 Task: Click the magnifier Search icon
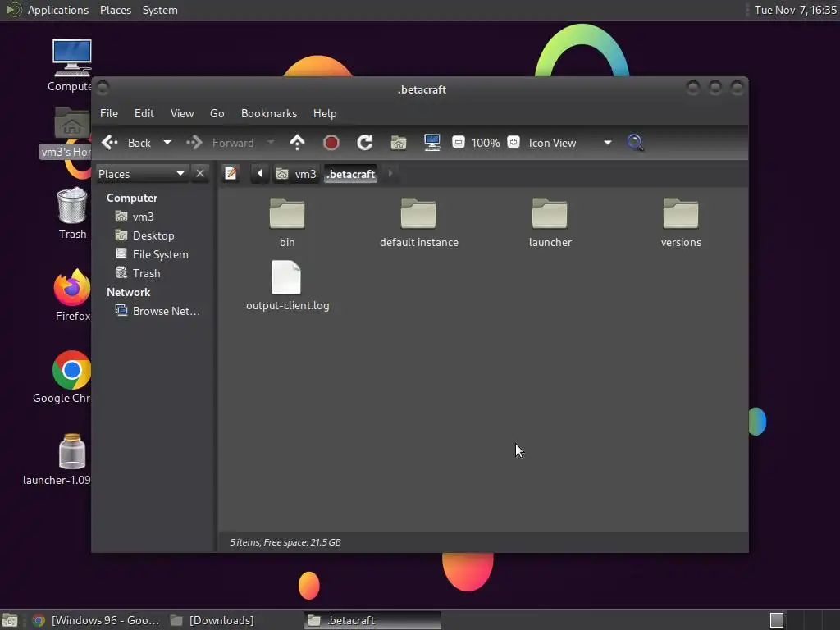[636, 143]
